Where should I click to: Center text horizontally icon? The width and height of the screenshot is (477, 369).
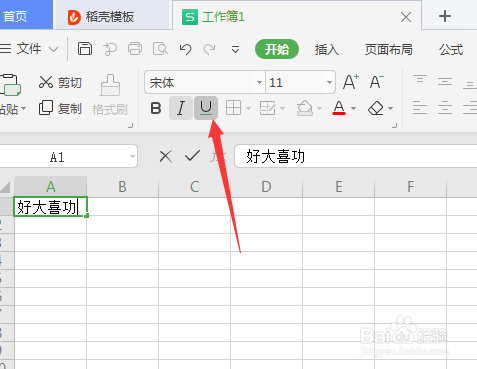[x=445, y=108]
